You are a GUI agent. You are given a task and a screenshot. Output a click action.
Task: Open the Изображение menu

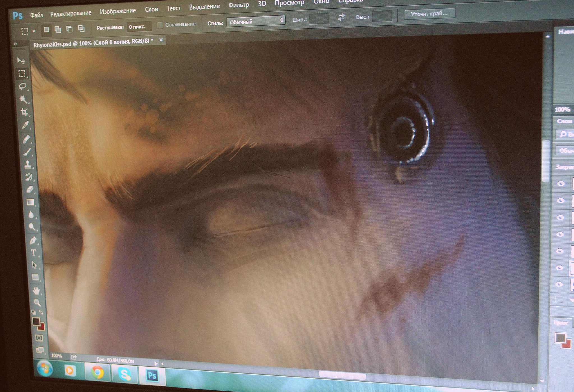[118, 11]
